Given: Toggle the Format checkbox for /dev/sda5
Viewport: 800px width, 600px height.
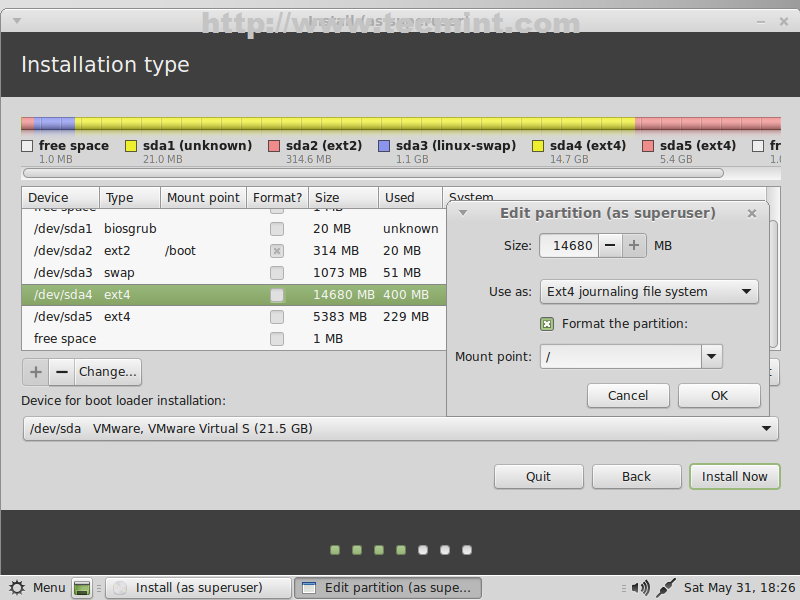Looking at the screenshot, I should pos(277,317).
